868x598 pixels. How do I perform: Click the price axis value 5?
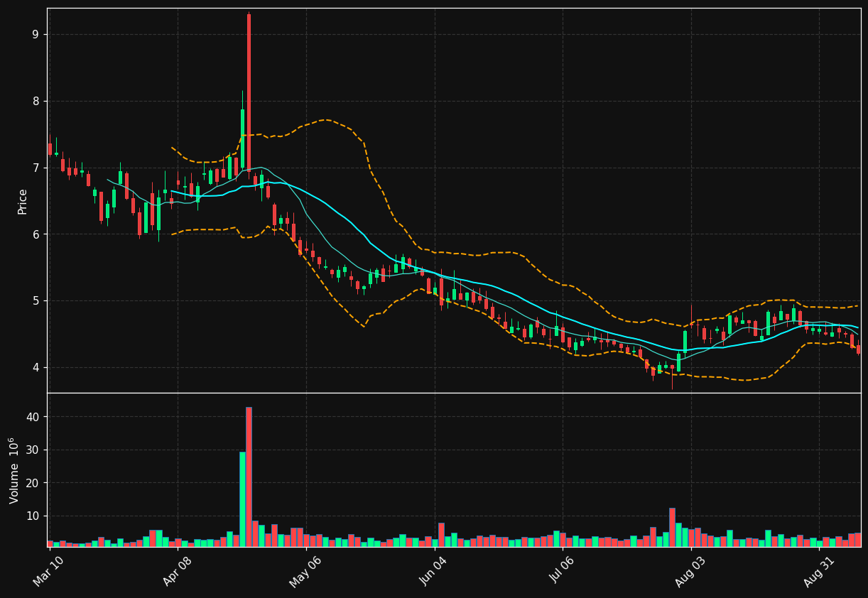(36, 301)
